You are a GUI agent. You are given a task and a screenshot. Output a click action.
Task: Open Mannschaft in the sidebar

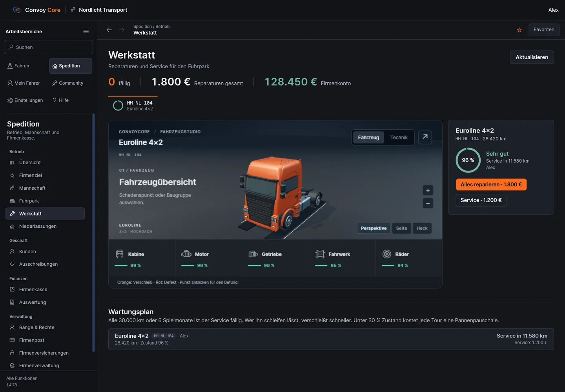pyautogui.click(x=45, y=188)
